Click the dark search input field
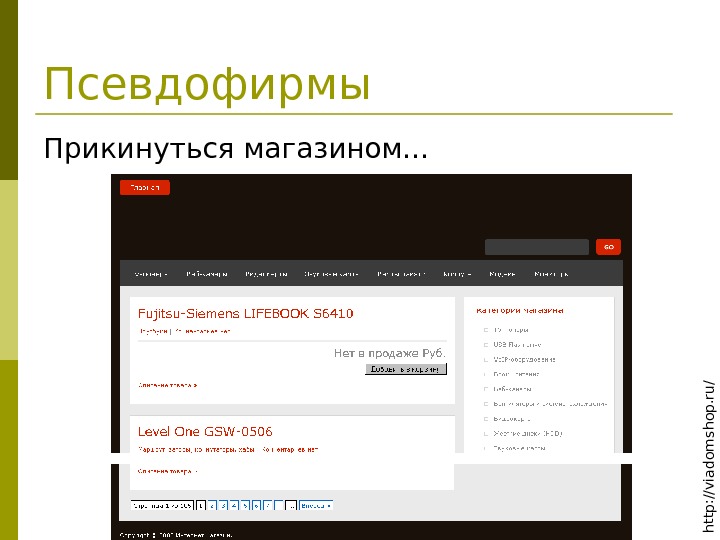 pos(536,247)
